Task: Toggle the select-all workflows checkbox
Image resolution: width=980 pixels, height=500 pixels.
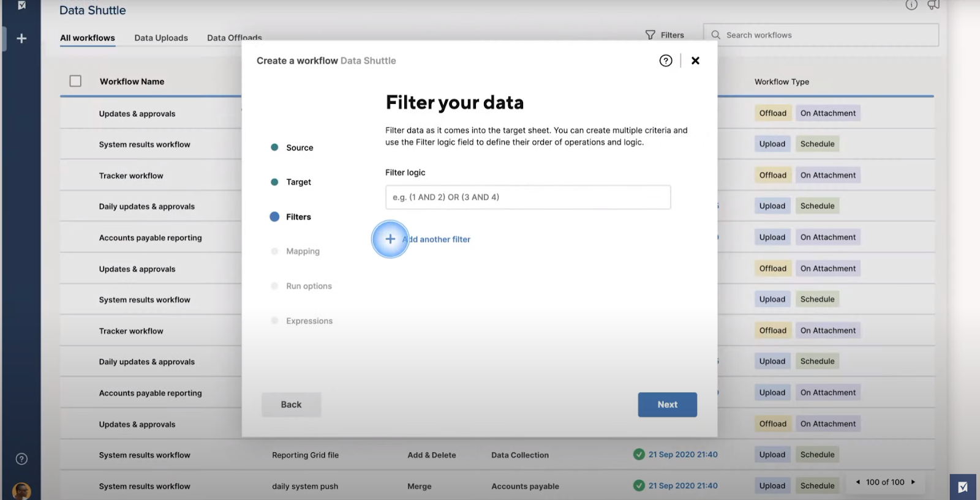Action: pyautogui.click(x=75, y=81)
